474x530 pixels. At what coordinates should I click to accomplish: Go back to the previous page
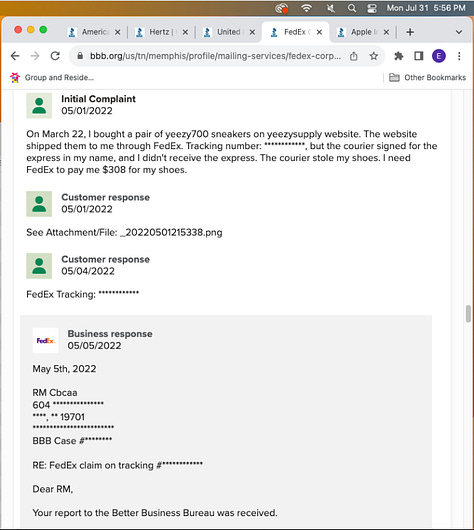click(15, 56)
